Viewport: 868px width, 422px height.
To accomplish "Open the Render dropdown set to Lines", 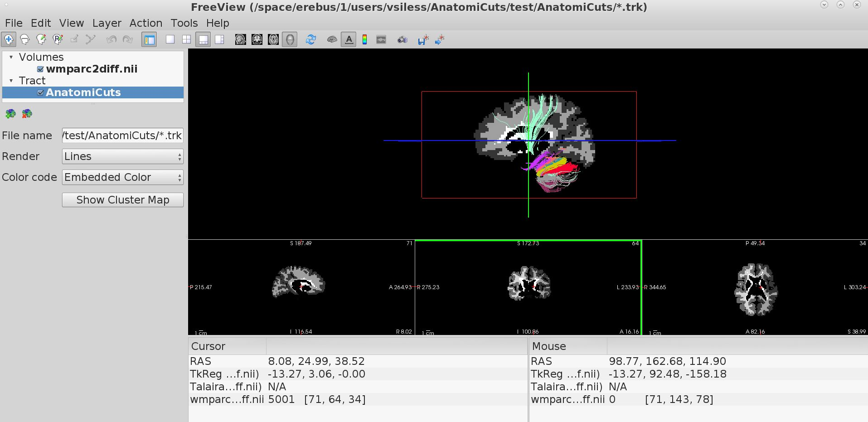I will (122, 156).
